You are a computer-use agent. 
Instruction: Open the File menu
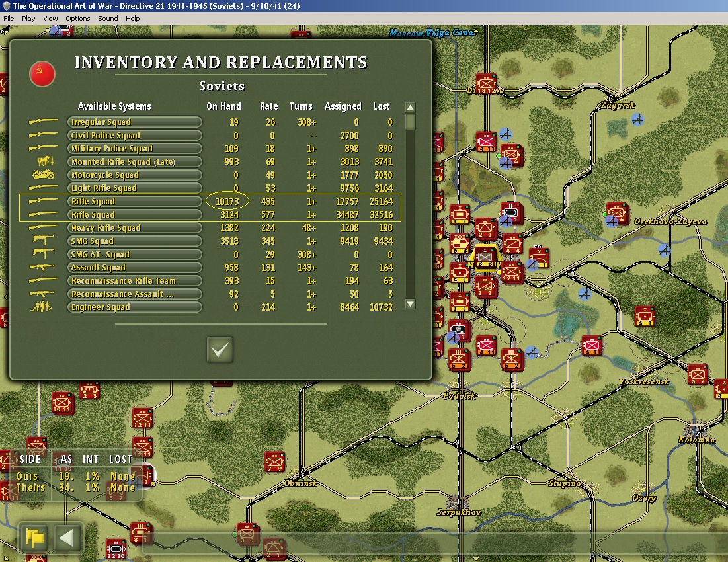(x=9, y=19)
